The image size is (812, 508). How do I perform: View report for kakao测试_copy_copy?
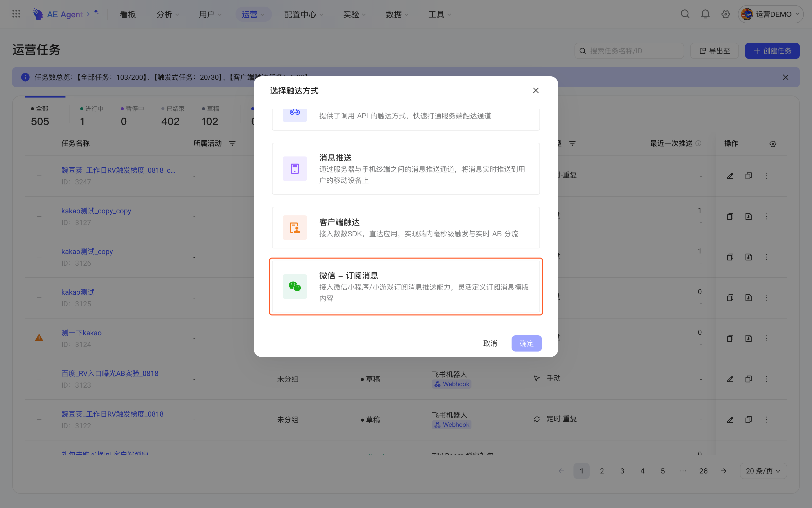749,216
